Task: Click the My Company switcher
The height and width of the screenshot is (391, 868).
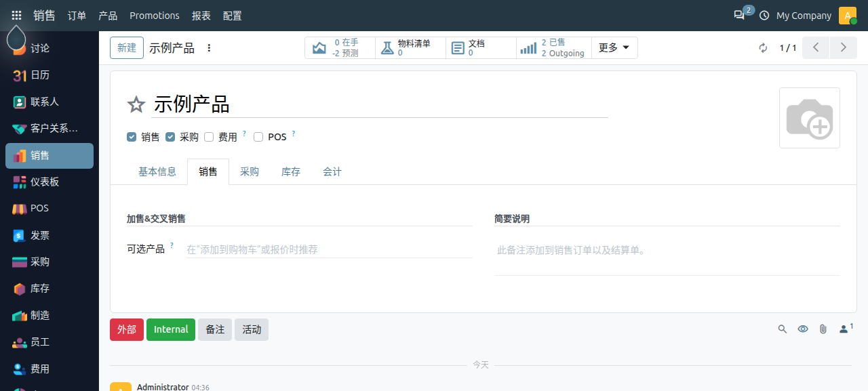Action: [804, 15]
